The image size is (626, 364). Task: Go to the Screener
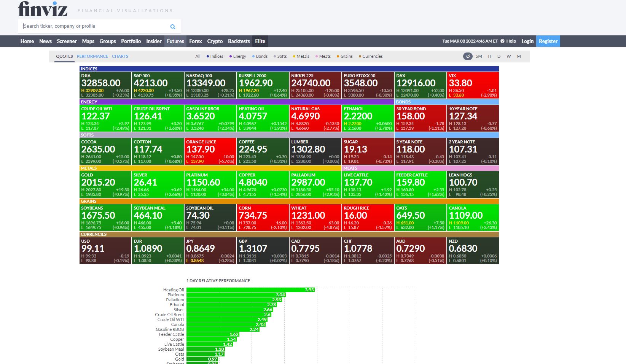tap(67, 41)
